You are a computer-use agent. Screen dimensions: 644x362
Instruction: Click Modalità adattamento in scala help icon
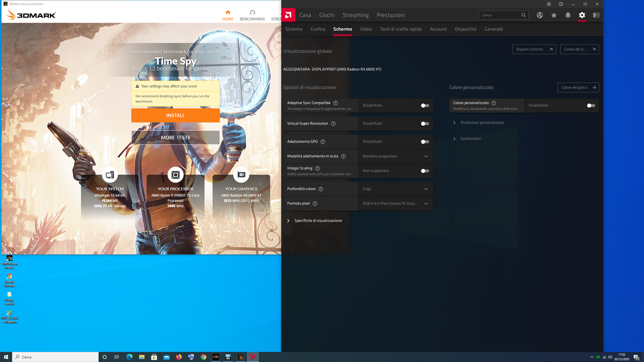343,156
